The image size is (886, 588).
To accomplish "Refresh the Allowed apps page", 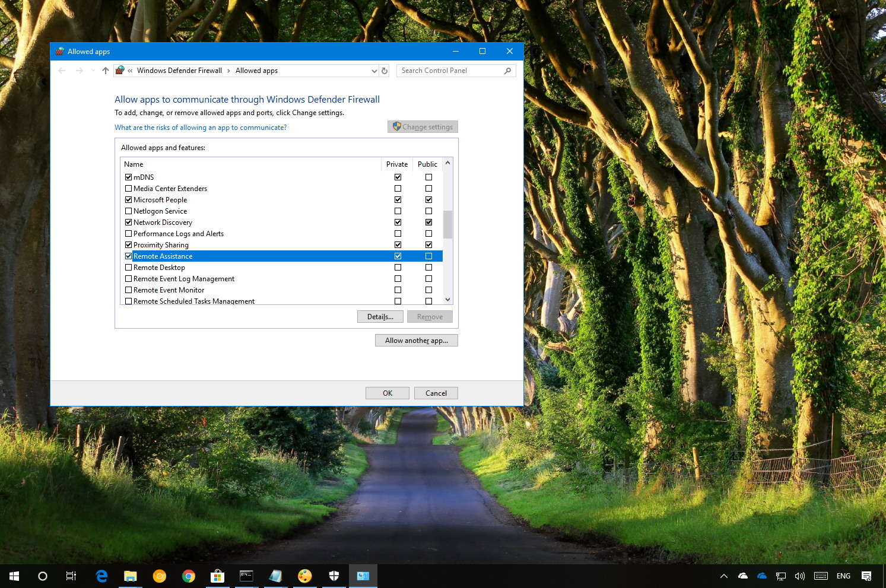I will 385,71.
